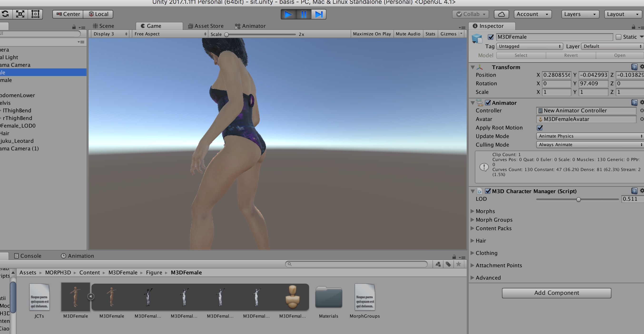The height and width of the screenshot is (334, 644).
Task: Collapse the M3DFemale model sub-assets arrow
Action: [91, 296]
